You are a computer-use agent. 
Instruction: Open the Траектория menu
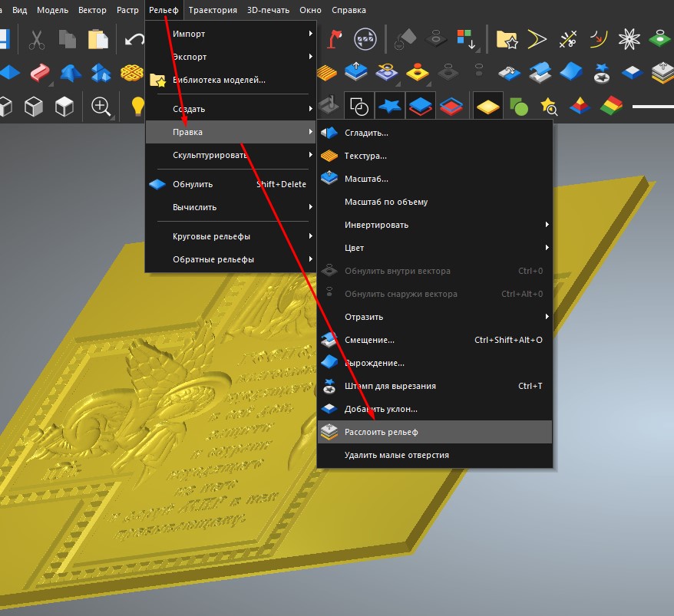click(x=213, y=10)
